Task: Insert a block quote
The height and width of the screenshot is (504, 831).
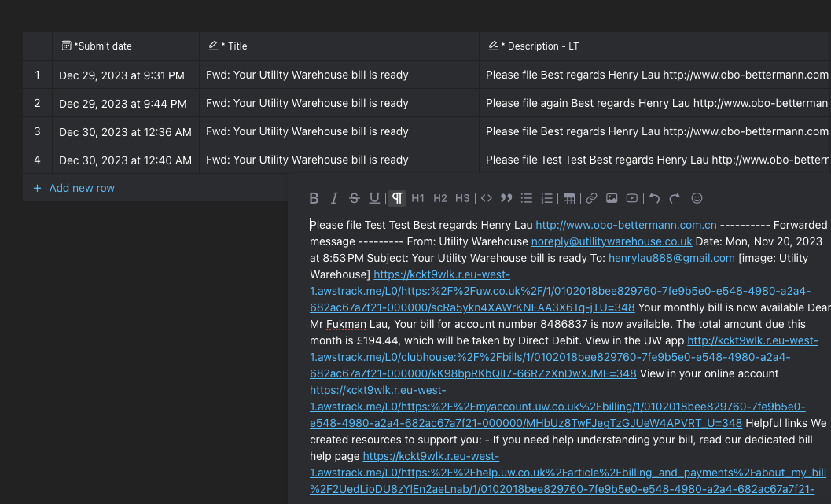Action: (506, 198)
